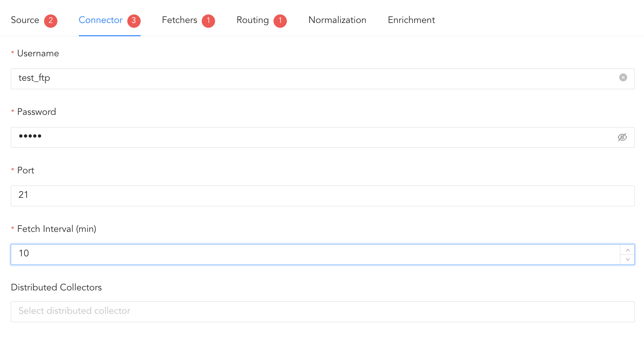This screenshot has width=644, height=343.
Task: Click the error count badge on Connector
Action: (134, 21)
